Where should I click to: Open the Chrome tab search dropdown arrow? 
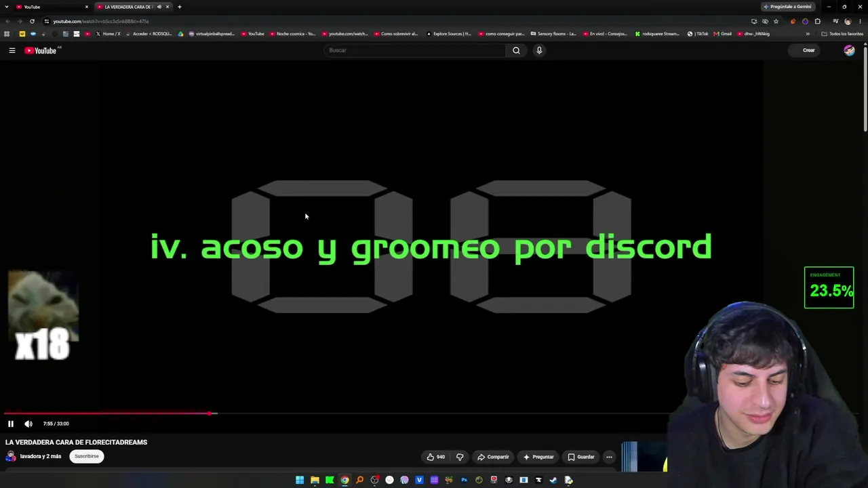(7, 7)
